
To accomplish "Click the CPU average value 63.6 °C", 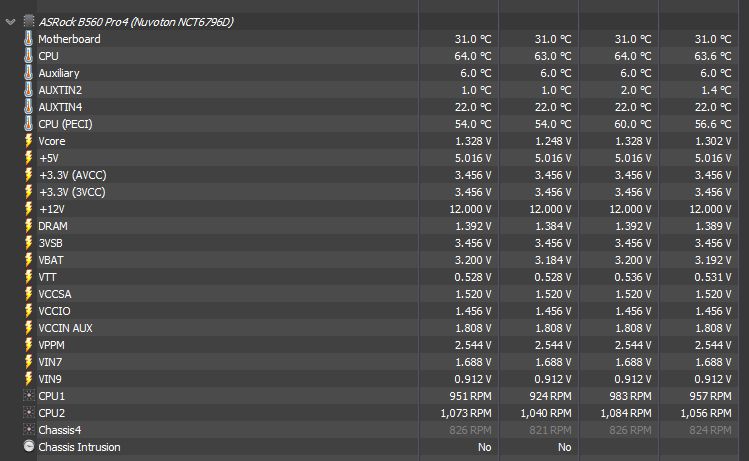I will pos(713,56).
